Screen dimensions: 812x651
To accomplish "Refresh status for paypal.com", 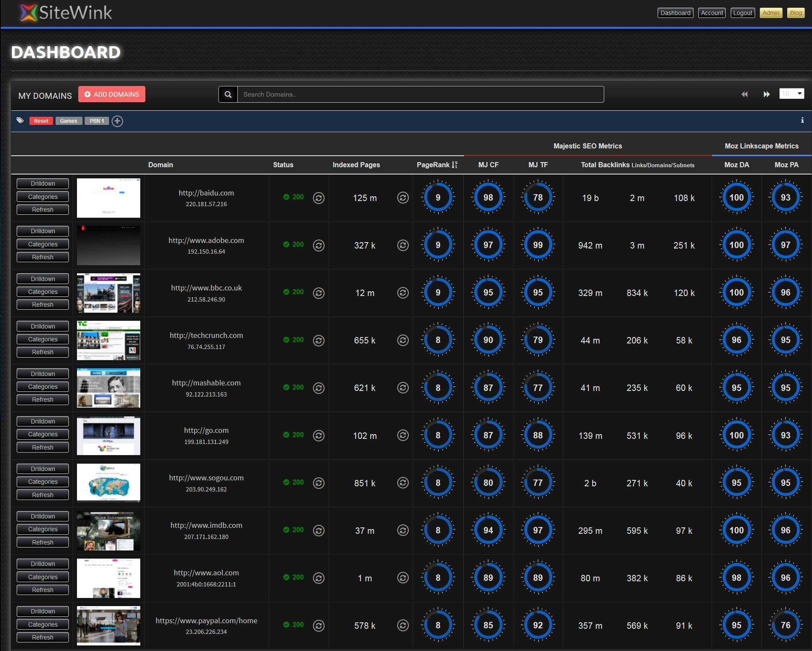I will pyautogui.click(x=319, y=626).
